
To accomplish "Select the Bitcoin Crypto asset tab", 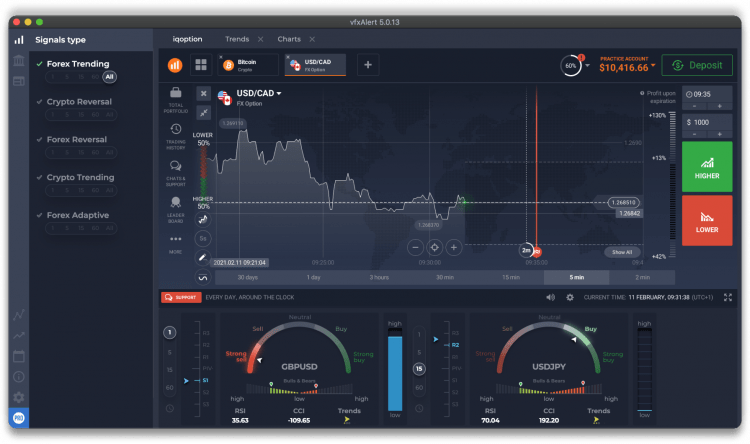I will tap(246, 65).
